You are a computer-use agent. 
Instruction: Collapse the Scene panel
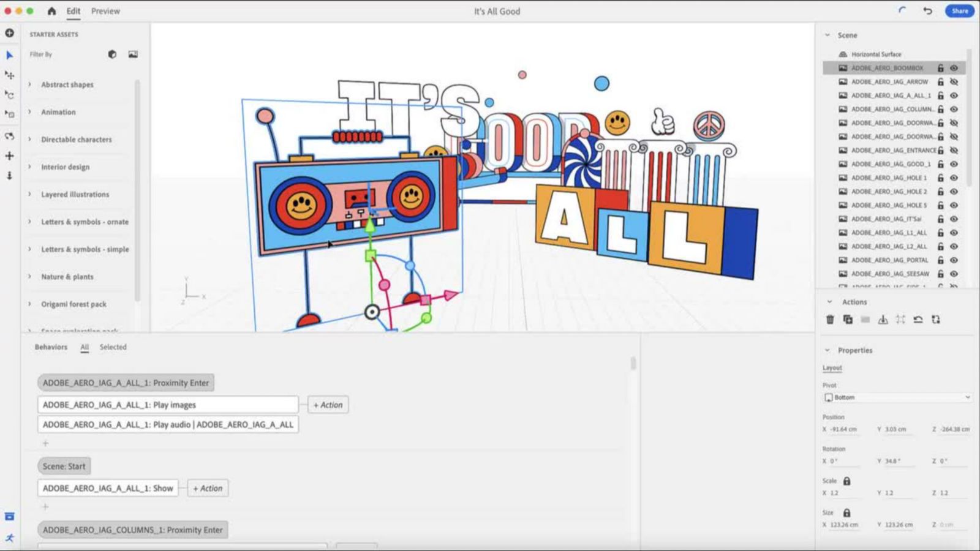click(827, 36)
